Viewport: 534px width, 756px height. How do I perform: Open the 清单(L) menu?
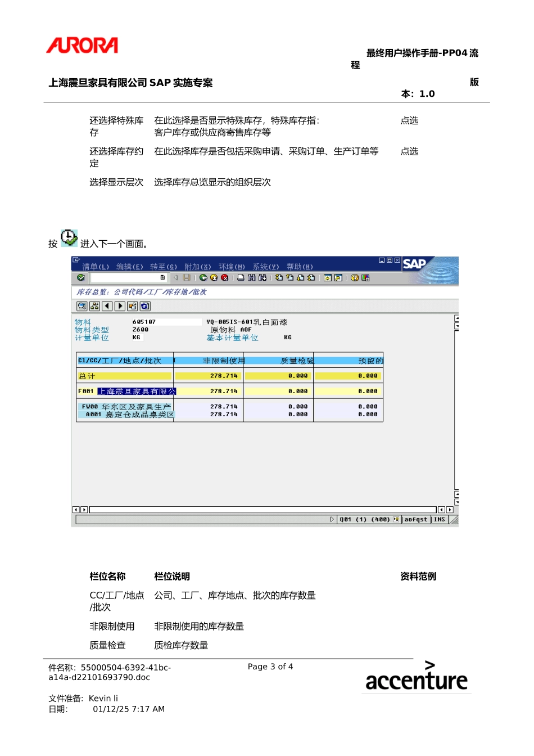(x=96, y=267)
